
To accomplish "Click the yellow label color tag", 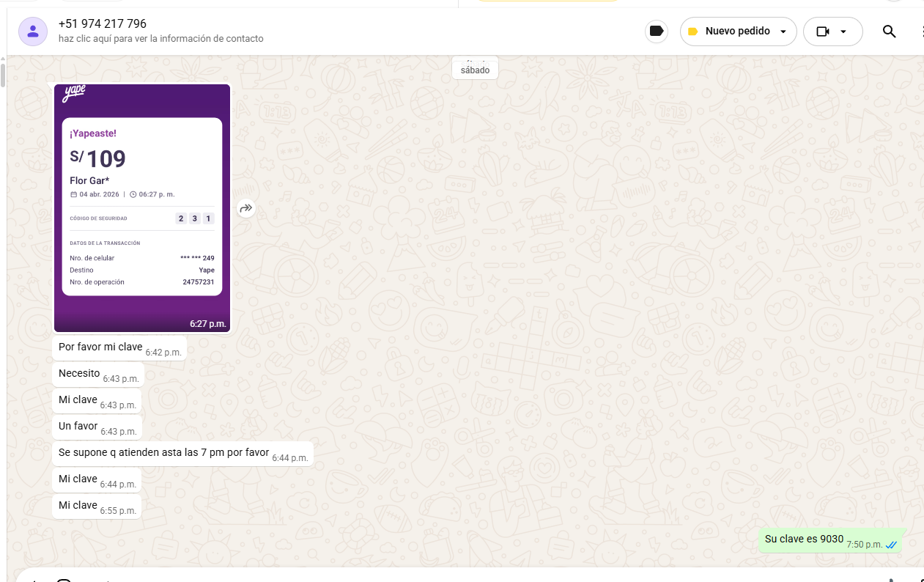I will [x=692, y=32].
